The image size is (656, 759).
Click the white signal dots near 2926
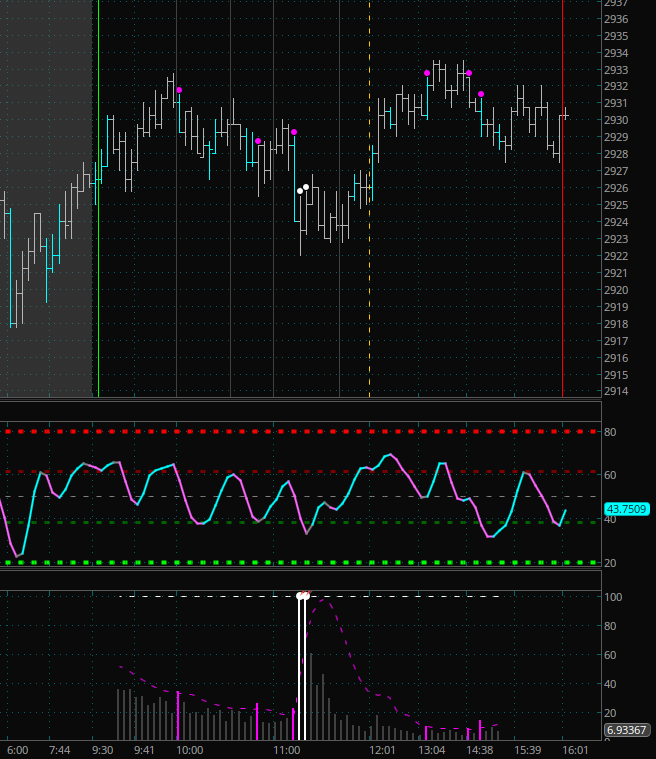pos(303,188)
